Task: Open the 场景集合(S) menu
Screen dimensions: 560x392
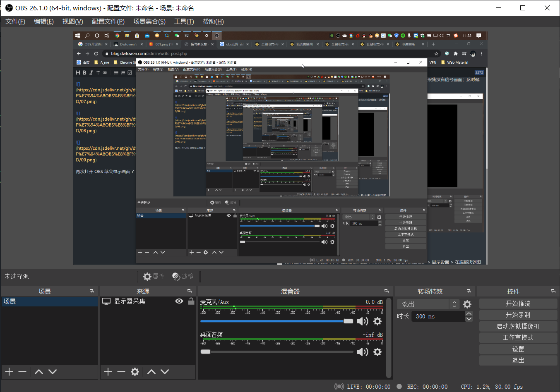Action: tap(149, 22)
